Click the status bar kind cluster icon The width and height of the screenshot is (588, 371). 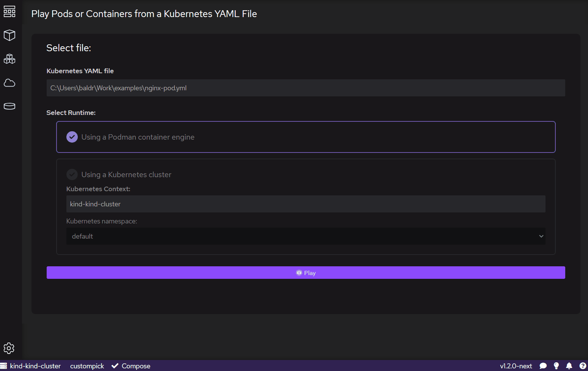pyautogui.click(x=3, y=366)
